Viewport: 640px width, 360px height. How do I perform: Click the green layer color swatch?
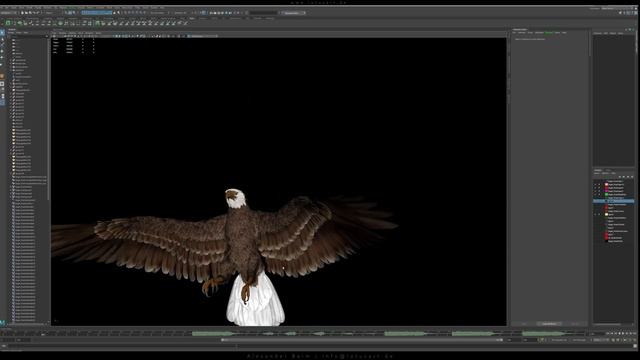tap(607, 194)
